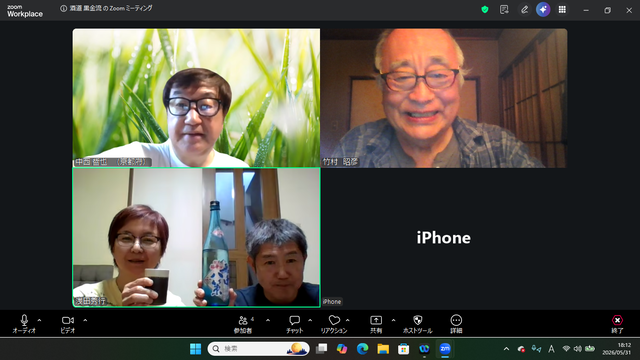Screen dimensions: 640x360
Task: Open the reactions (リアクション) heart menu
Action: click(334, 324)
